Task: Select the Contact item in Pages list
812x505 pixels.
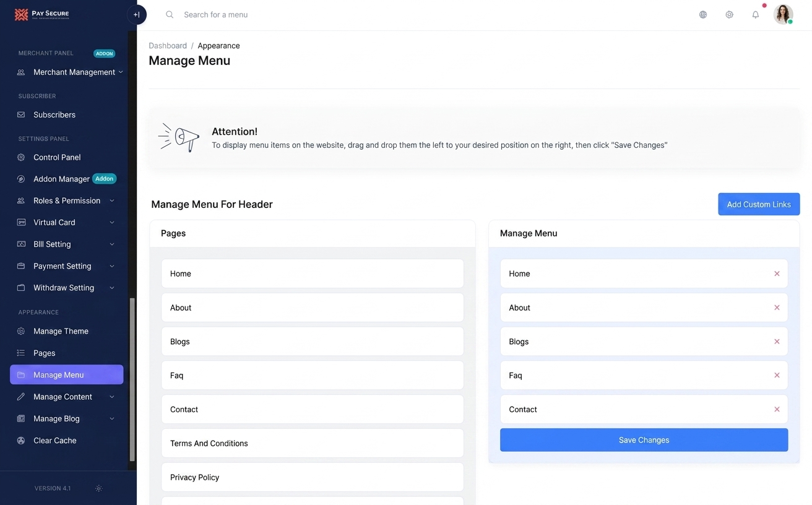Action: tap(313, 409)
